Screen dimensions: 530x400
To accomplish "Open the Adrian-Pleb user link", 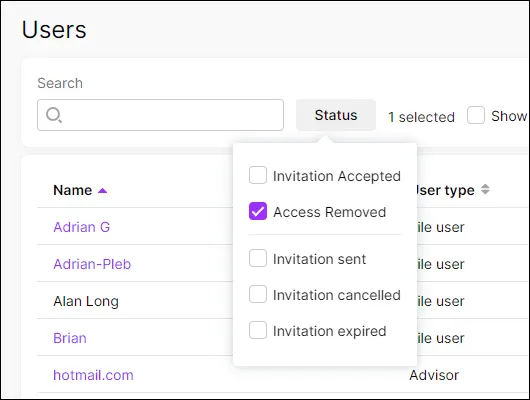I will (92, 264).
